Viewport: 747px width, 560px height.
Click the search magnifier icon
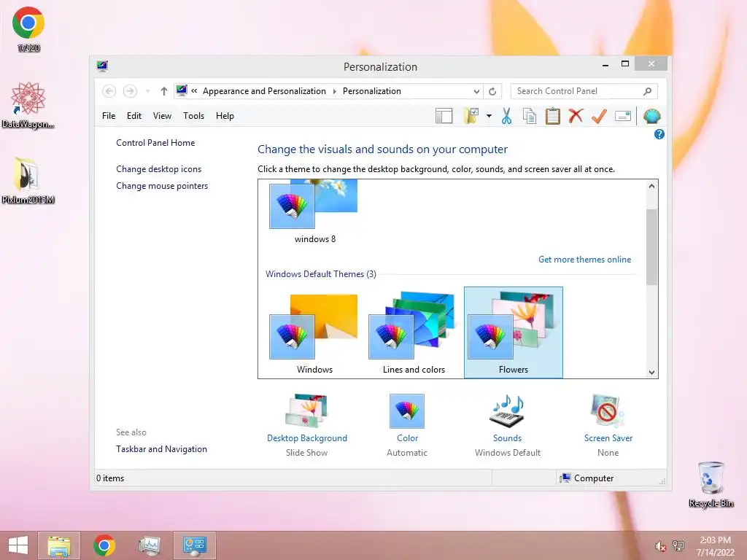648,91
